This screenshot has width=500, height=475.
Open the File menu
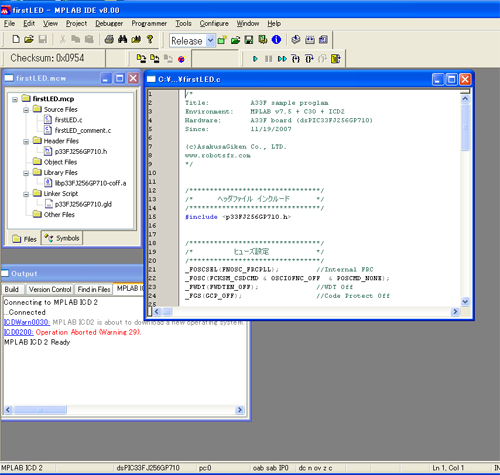tap(9, 24)
